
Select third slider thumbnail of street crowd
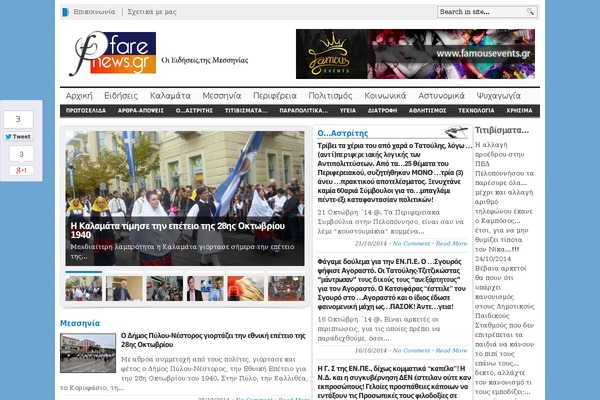tap(165, 288)
